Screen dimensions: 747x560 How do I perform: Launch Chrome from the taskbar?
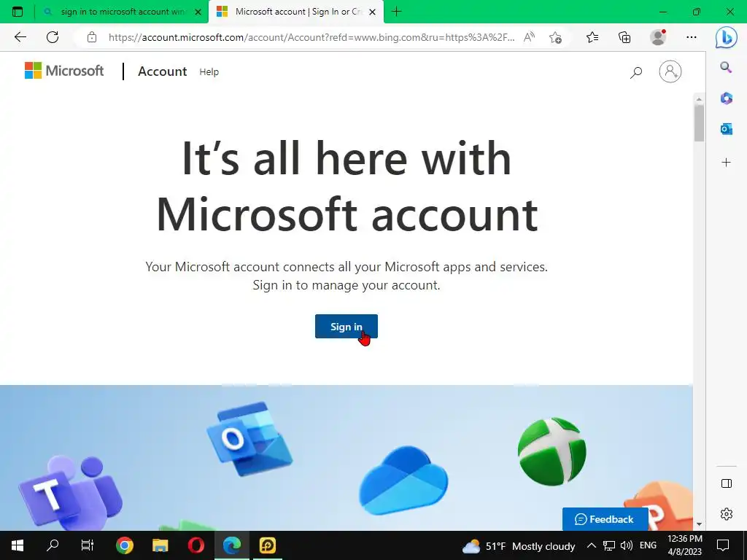(124, 545)
